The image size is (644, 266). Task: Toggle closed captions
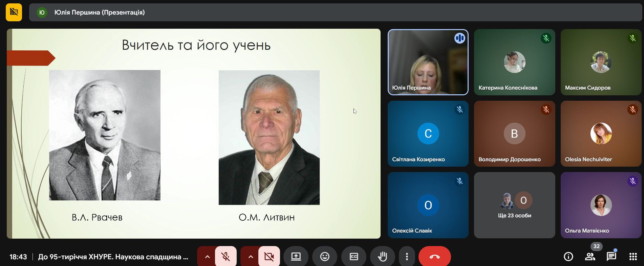point(354,257)
